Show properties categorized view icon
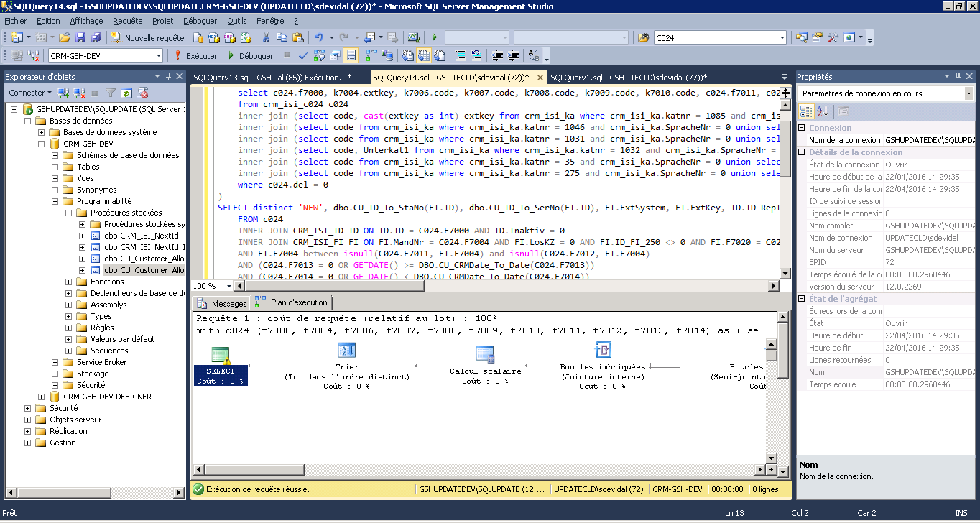 (807, 111)
